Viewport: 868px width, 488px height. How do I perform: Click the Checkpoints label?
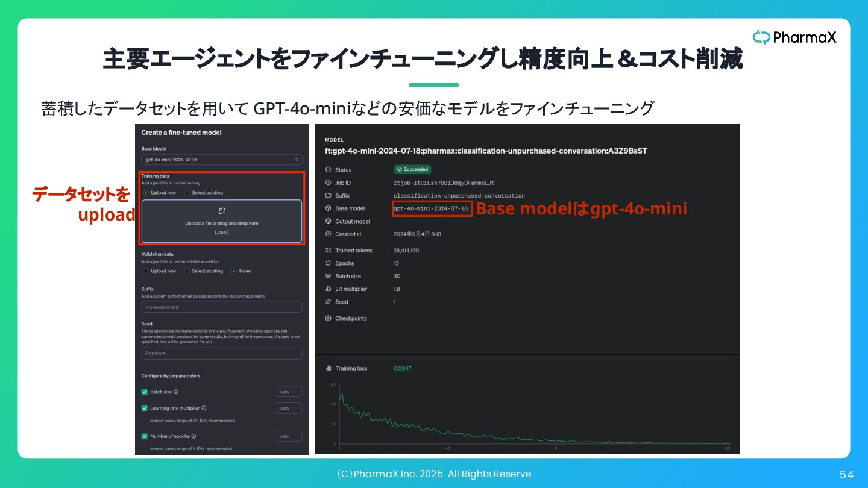coord(351,318)
